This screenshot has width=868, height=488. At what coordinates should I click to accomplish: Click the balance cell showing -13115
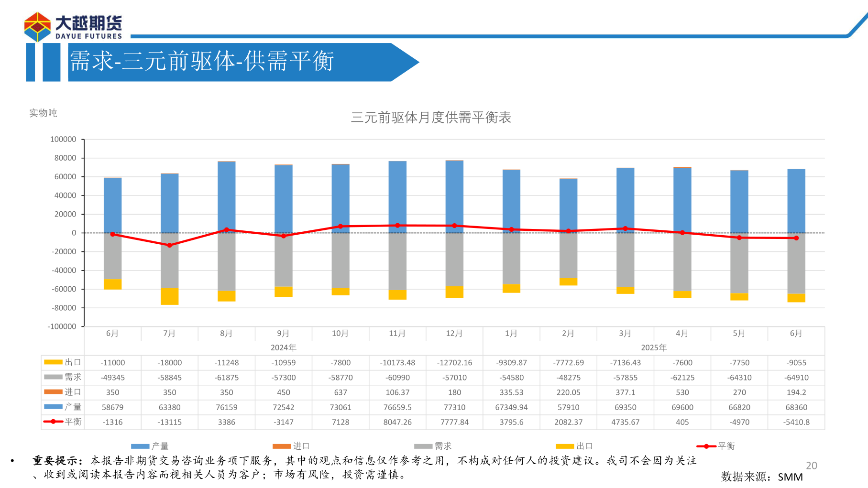169,422
